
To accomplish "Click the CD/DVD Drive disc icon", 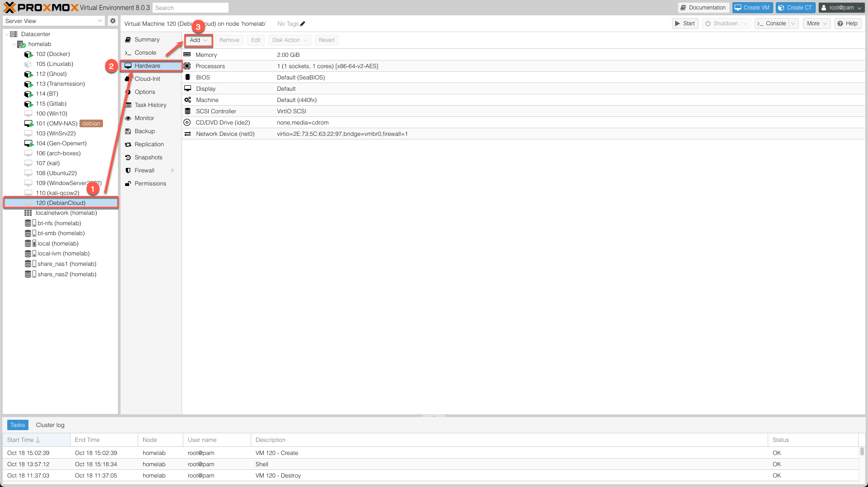I will point(187,122).
